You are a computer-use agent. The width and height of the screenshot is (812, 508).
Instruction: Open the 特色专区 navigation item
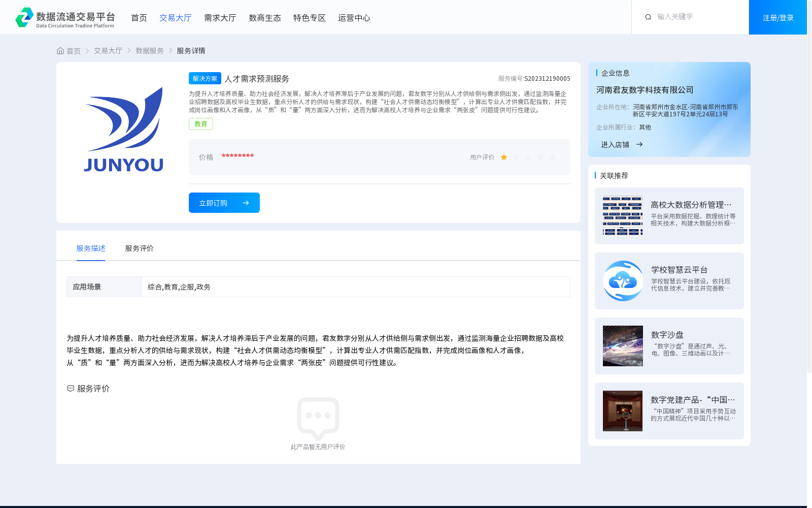click(x=309, y=17)
